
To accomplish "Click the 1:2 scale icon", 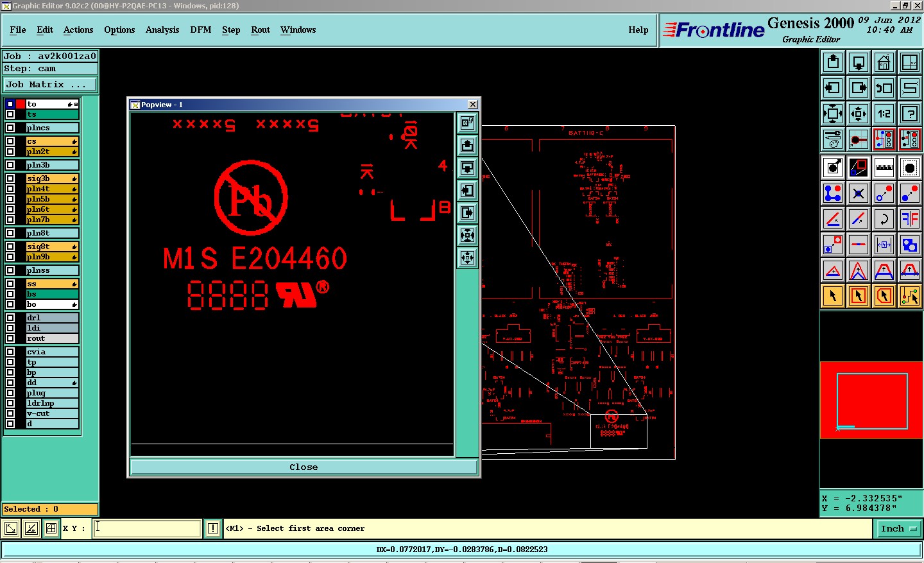I will tap(884, 114).
